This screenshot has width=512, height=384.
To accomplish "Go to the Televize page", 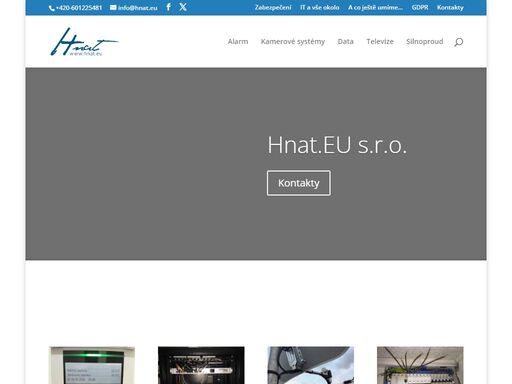I will [x=380, y=41].
